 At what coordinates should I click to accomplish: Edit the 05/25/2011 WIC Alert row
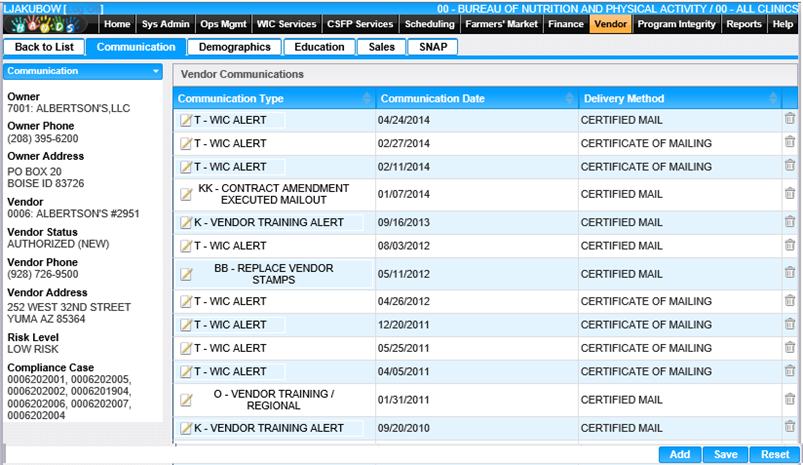186,349
